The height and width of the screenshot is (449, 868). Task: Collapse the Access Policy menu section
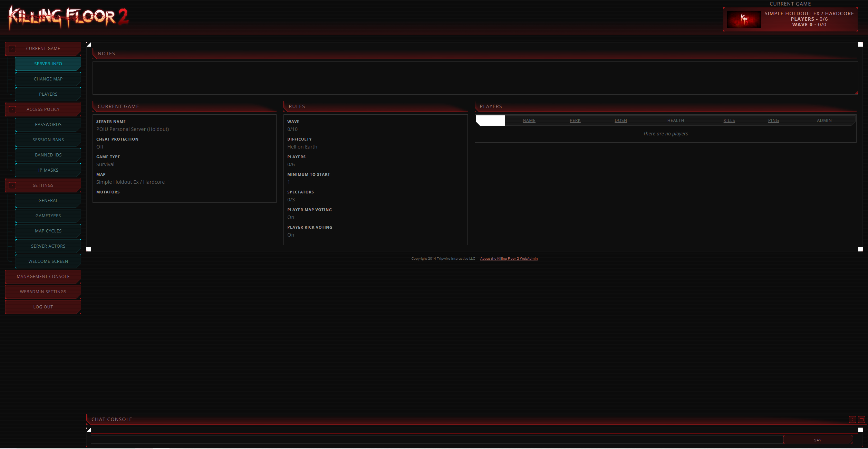[x=12, y=109]
